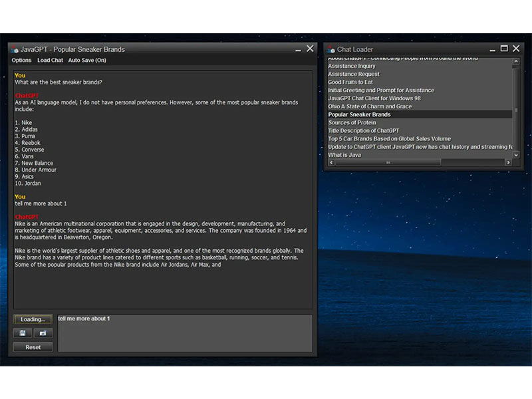Screen dimensions: 532x399
Task: Click the '7. New Balance' list line
Action: pyautogui.click(x=34, y=163)
